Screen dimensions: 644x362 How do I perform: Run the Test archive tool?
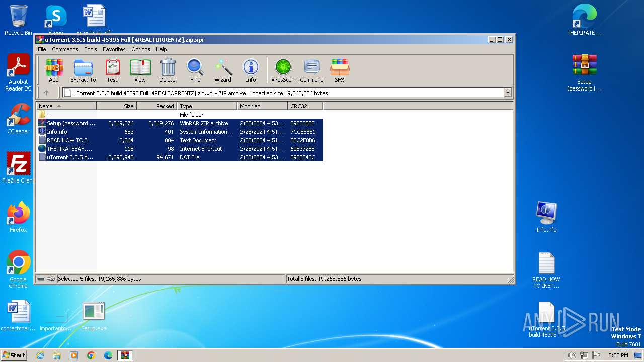tap(112, 70)
